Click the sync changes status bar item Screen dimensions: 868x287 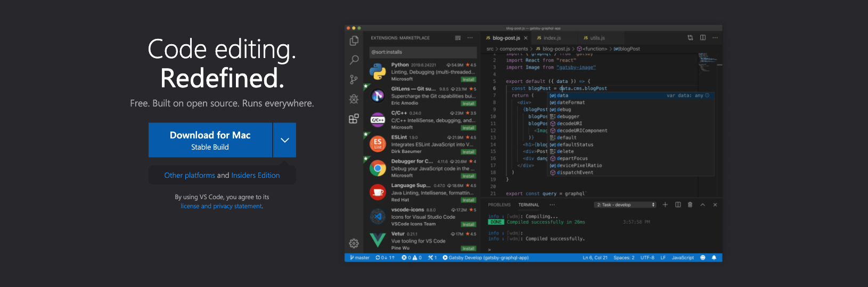click(385, 258)
